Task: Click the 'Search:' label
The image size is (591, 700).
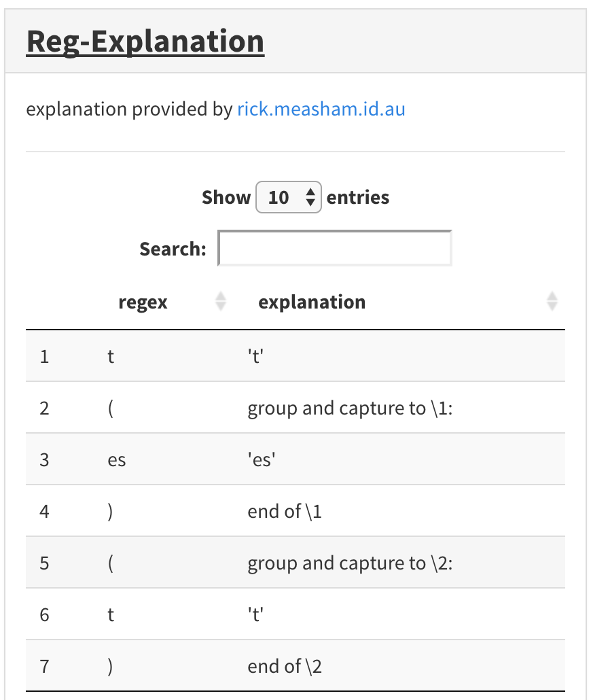Action: click(173, 249)
